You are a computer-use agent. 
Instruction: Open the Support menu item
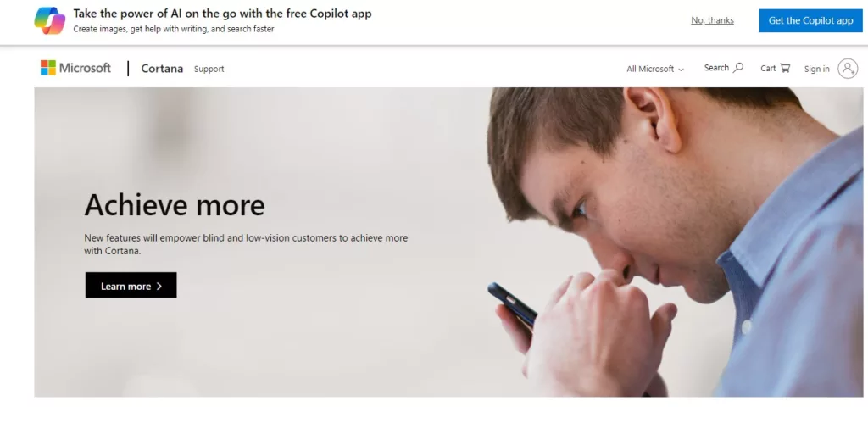click(x=209, y=69)
